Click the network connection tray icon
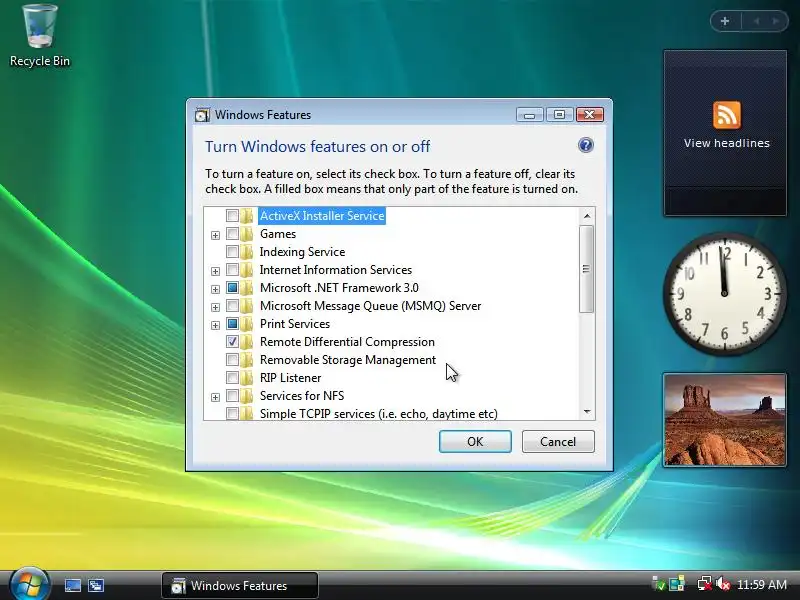Image resolution: width=800 pixels, height=600 pixels. point(705,583)
